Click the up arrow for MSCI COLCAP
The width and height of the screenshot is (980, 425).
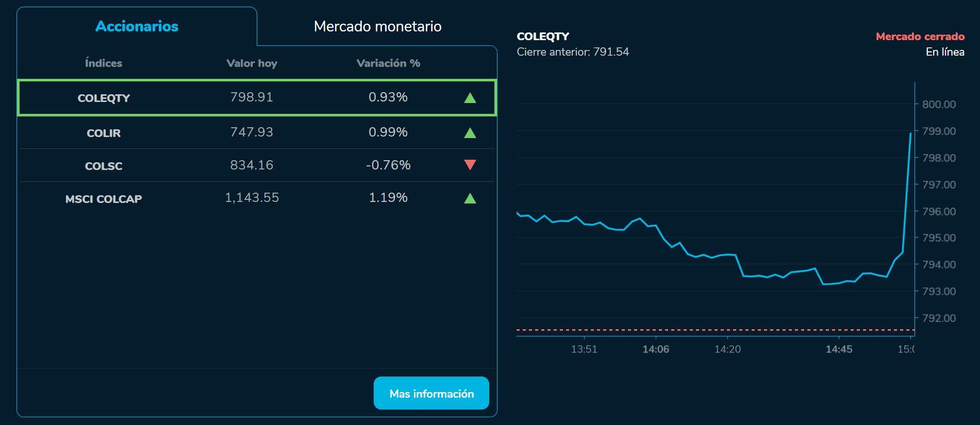470,198
